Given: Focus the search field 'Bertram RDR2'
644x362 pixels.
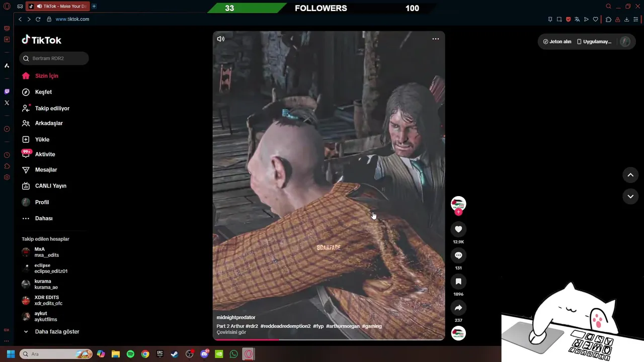Looking at the screenshot, I should click(x=54, y=58).
